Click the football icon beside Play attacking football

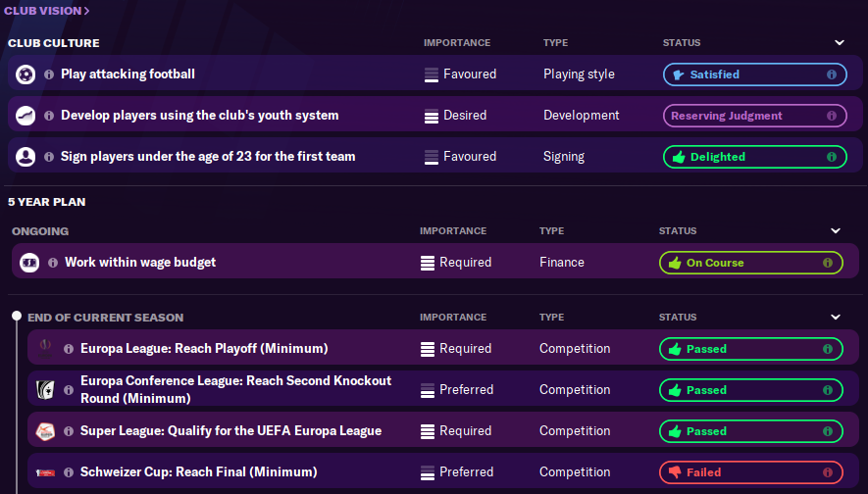pyautogui.click(x=26, y=74)
